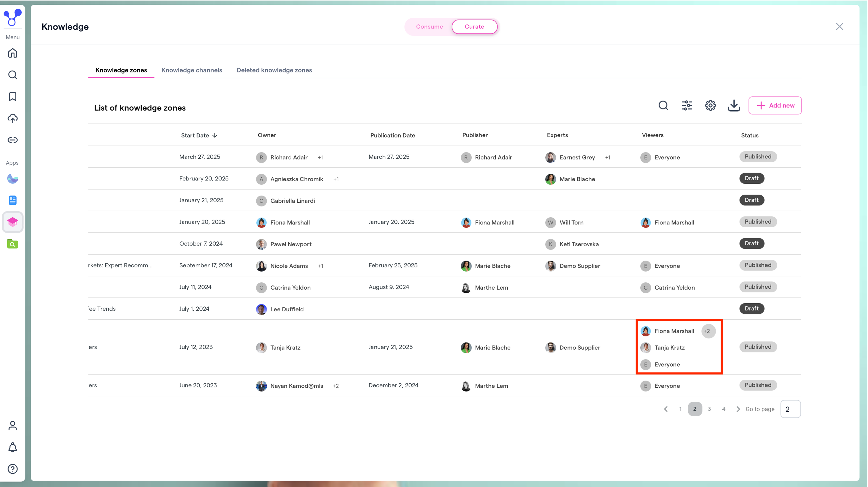The width and height of the screenshot is (868, 487).
Task: Open the Bookmarks icon in sidebar
Action: (13, 97)
